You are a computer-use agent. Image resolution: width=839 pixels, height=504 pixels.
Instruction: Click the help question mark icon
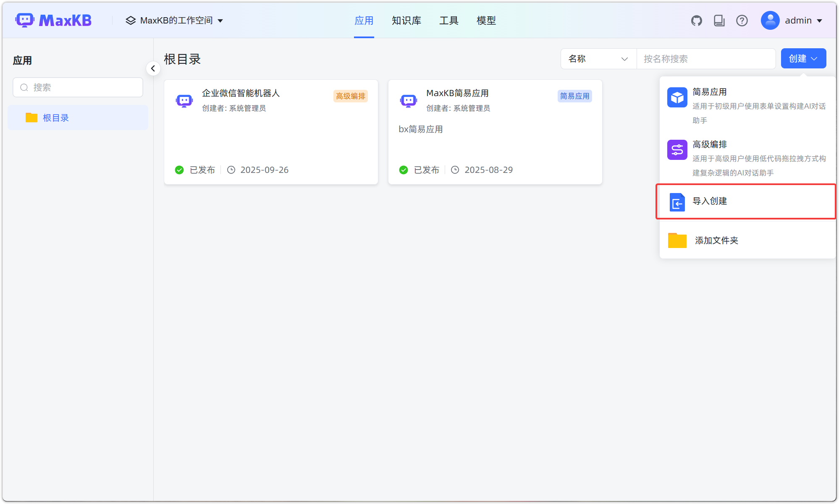(742, 20)
